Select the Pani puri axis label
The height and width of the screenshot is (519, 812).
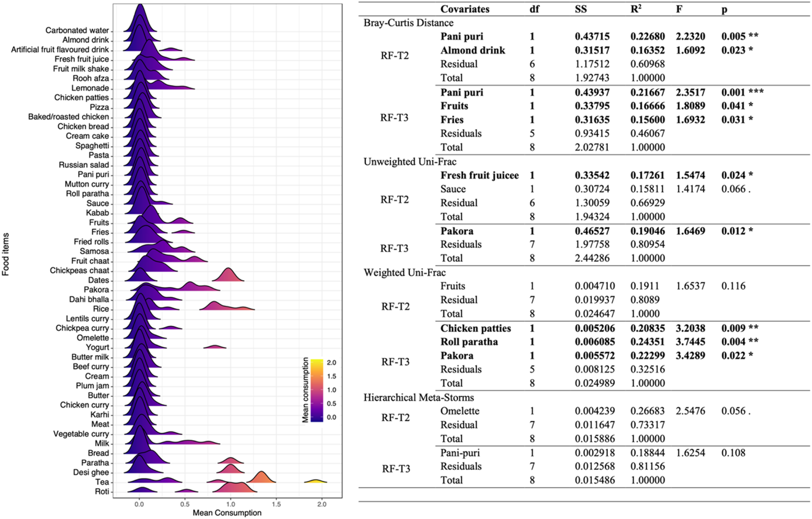94,174
